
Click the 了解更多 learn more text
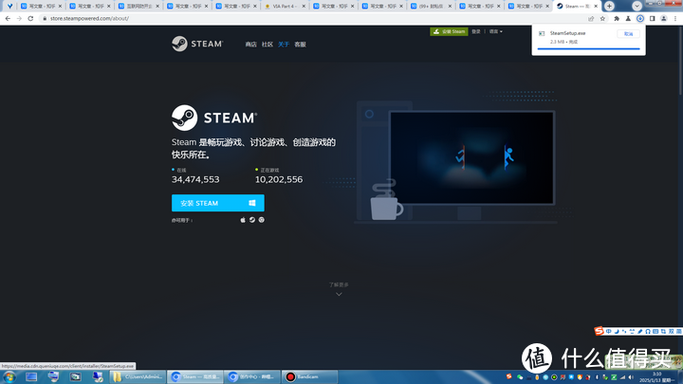click(339, 285)
